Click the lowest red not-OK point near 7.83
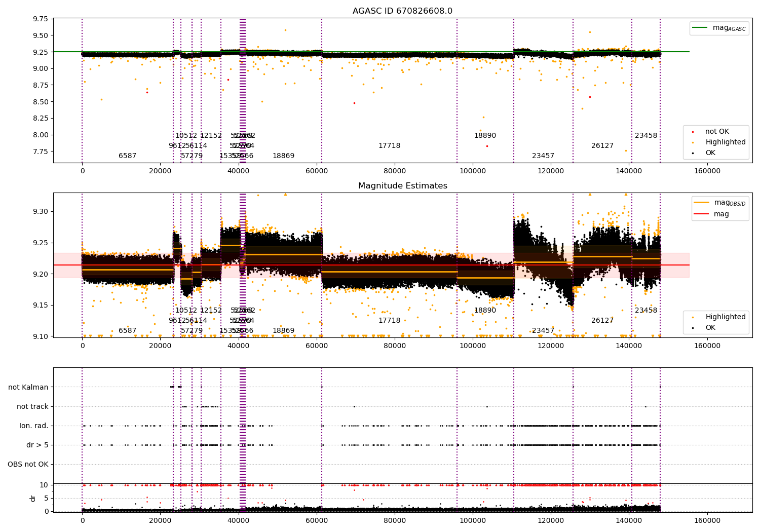760x532 pixels. [x=487, y=146]
